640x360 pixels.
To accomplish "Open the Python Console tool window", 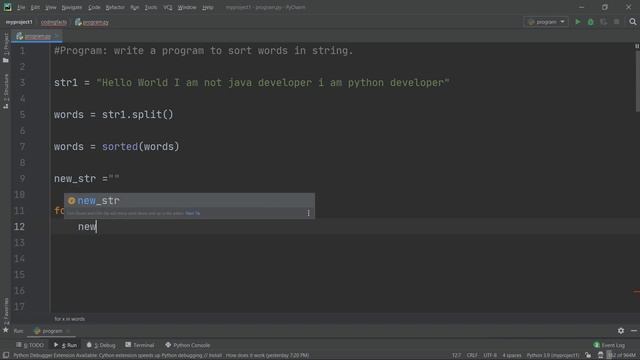I will pyautogui.click(x=187, y=345).
